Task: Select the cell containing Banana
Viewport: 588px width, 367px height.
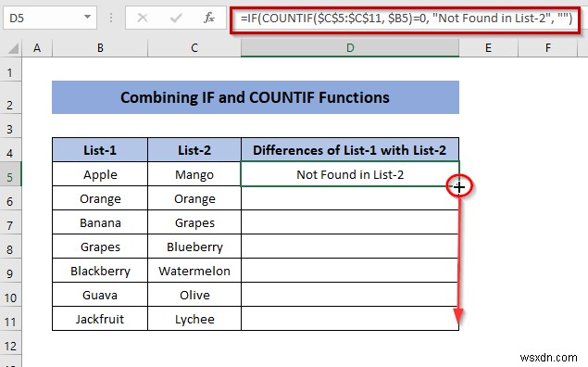Action: tap(100, 222)
